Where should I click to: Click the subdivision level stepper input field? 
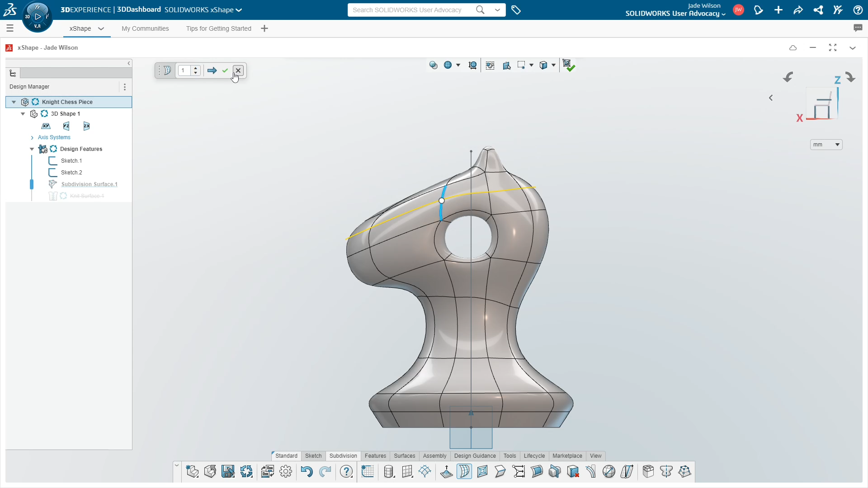pyautogui.click(x=184, y=70)
